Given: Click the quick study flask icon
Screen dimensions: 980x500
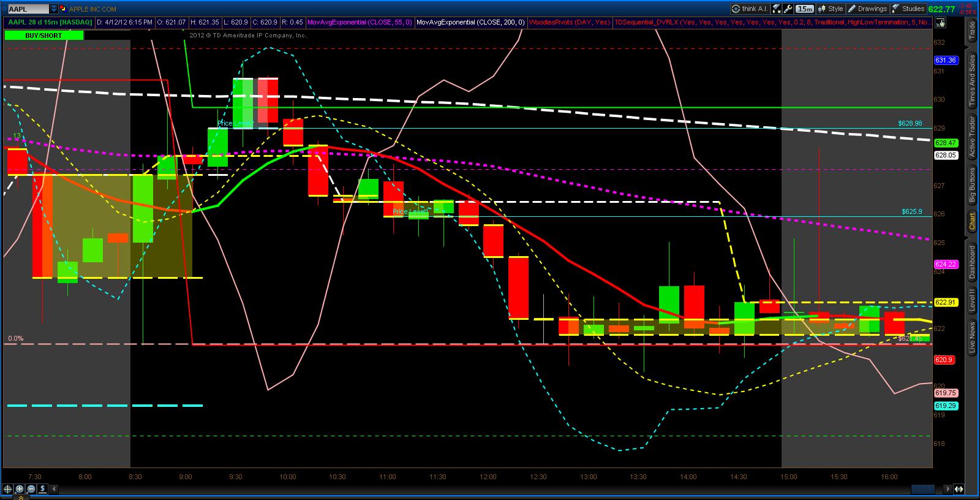Looking at the screenshot, I should tap(777, 9).
